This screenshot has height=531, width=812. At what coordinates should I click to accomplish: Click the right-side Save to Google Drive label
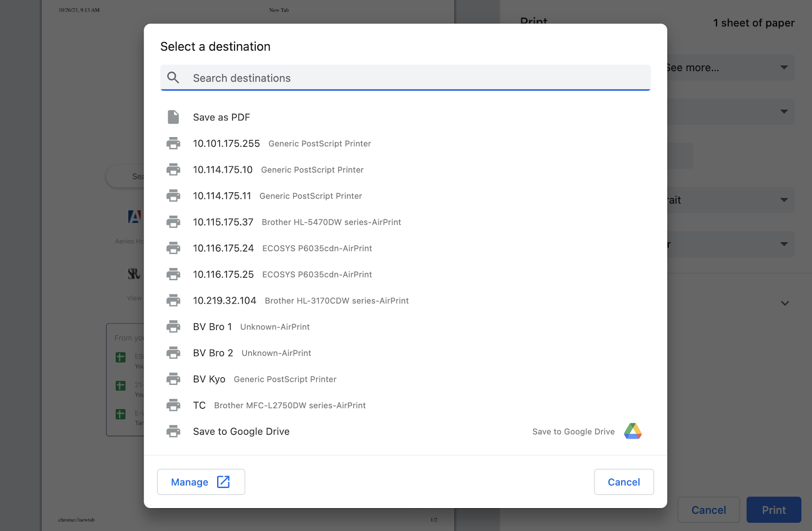573,432
